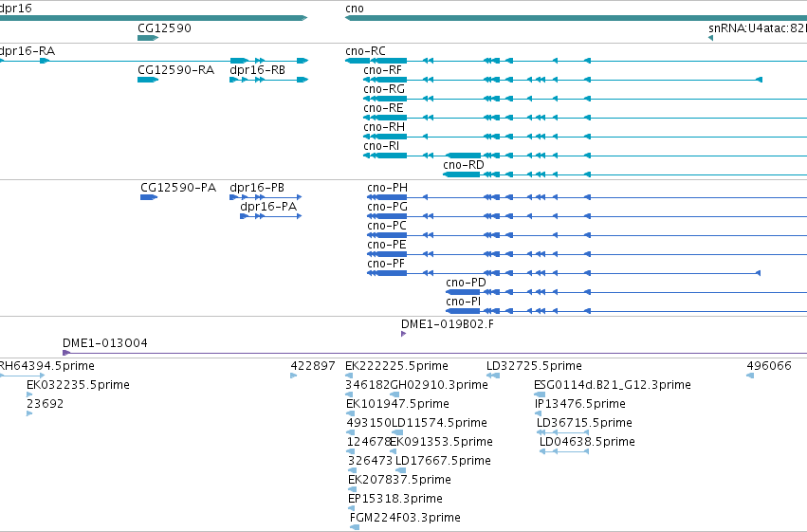Viewport: 807px width, 532px height.
Task: Select the cno-PG protein label
Action: (x=388, y=207)
